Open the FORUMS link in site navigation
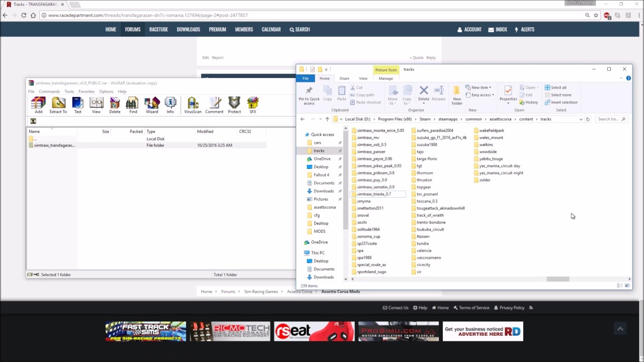The width and height of the screenshot is (644, 362). tap(133, 29)
